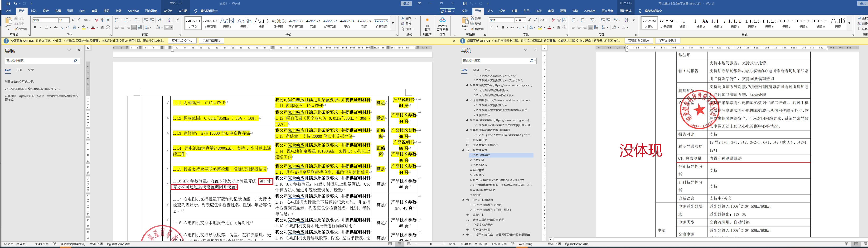Open 表设计 tab in left window
Screen dimensions: 868x248
pos(167,11)
